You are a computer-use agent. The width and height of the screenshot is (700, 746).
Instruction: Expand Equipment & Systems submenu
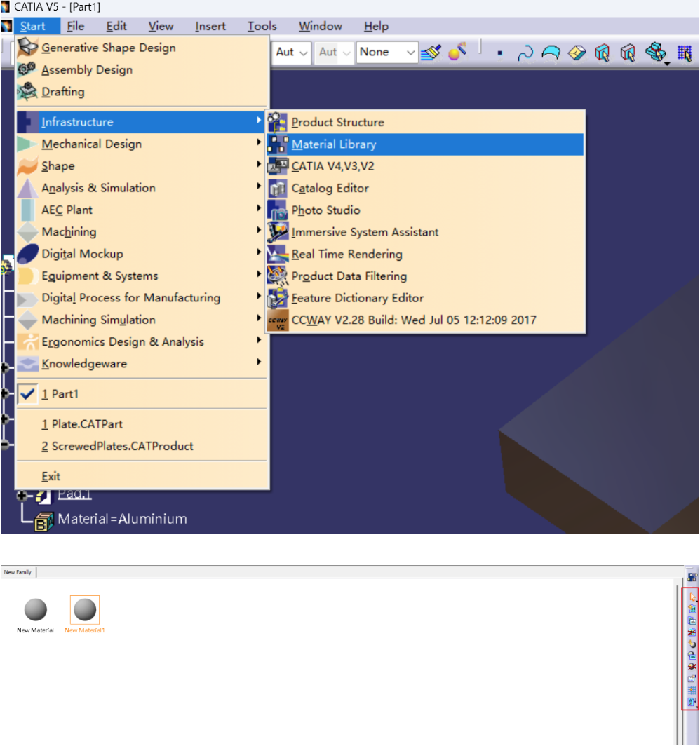pyautogui.click(x=142, y=276)
